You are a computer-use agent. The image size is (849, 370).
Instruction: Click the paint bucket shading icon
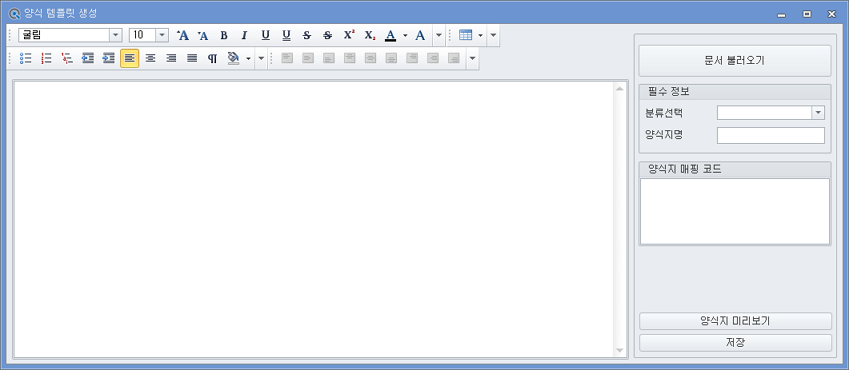(x=233, y=58)
